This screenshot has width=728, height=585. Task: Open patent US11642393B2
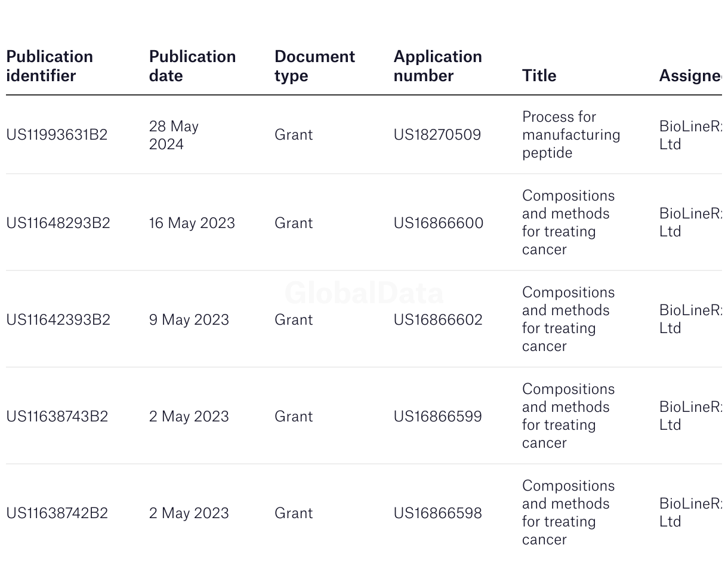point(58,320)
